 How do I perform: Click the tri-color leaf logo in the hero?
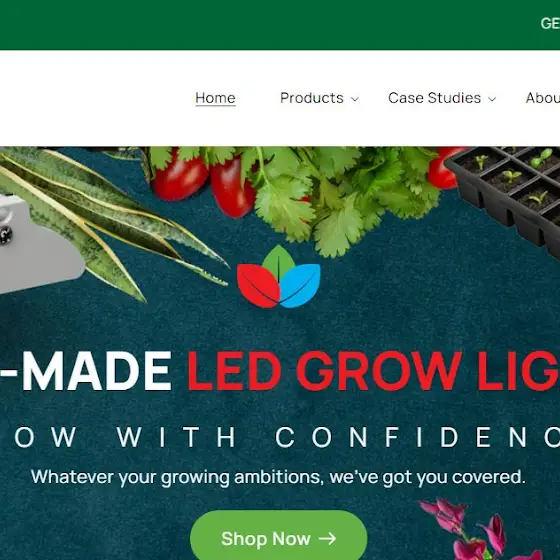279,276
